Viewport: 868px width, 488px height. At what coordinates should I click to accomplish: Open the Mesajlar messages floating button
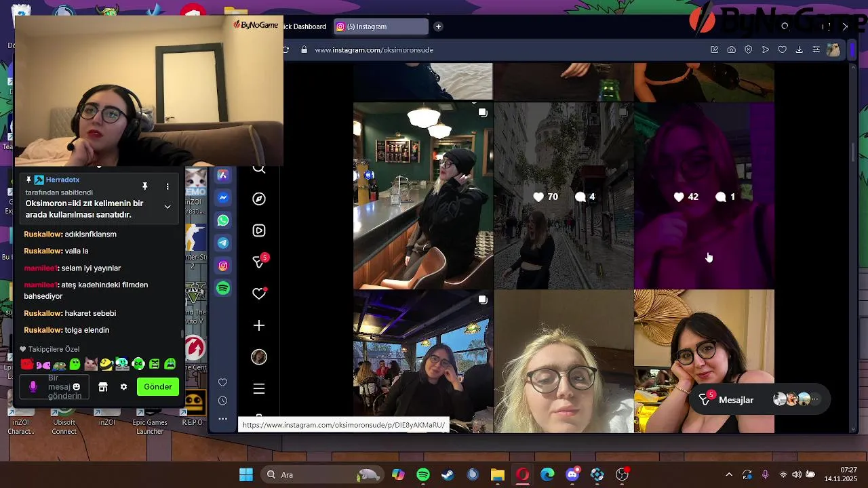758,400
